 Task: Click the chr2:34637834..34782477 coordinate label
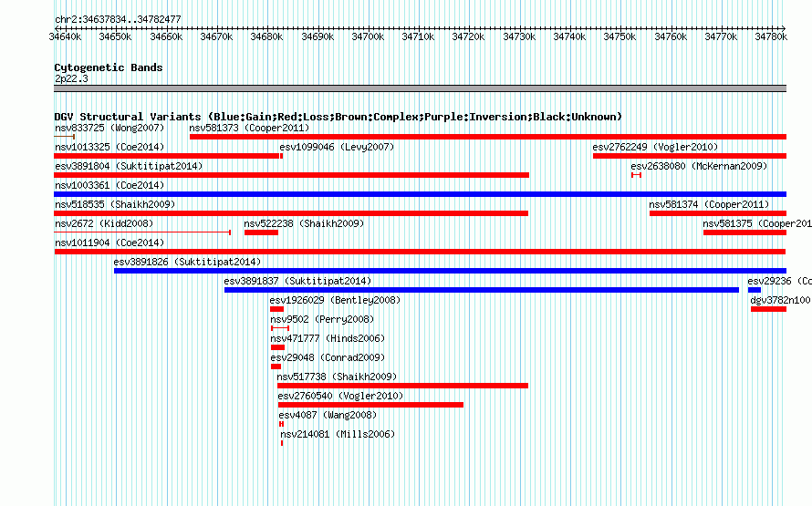coord(118,19)
